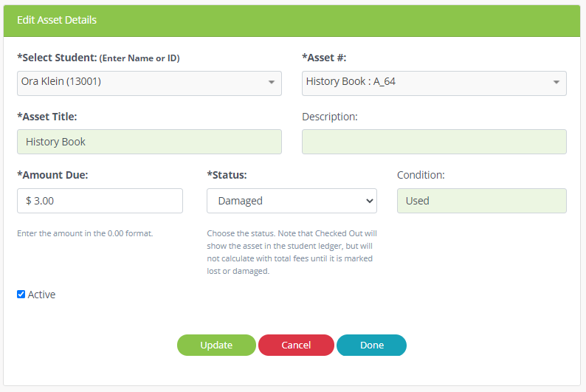586x392 pixels.
Task: Click the '*Asset Title:' label
Action: click(x=47, y=117)
